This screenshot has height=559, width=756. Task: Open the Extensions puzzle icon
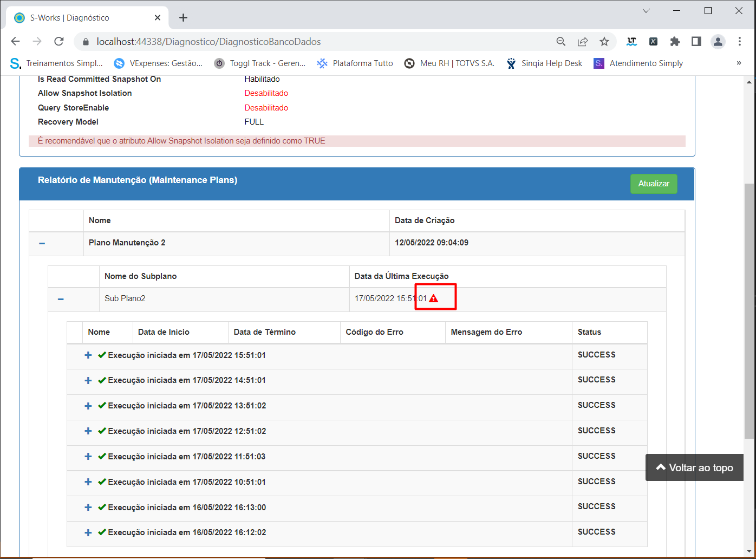675,42
